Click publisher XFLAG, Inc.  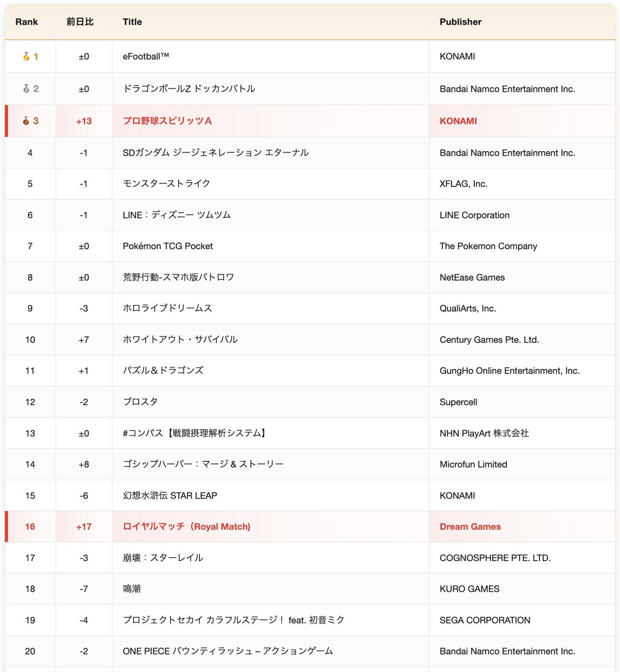(x=464, y=184)
